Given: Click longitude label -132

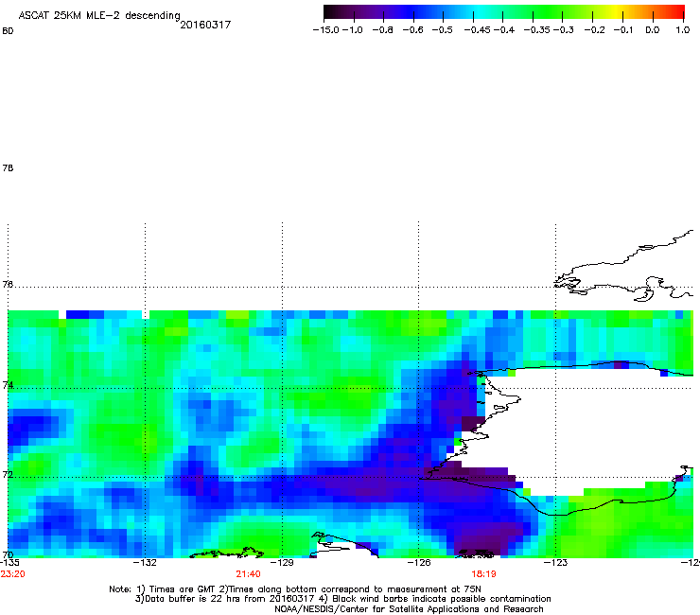Looking at the screenshot, I should [145, 563].
